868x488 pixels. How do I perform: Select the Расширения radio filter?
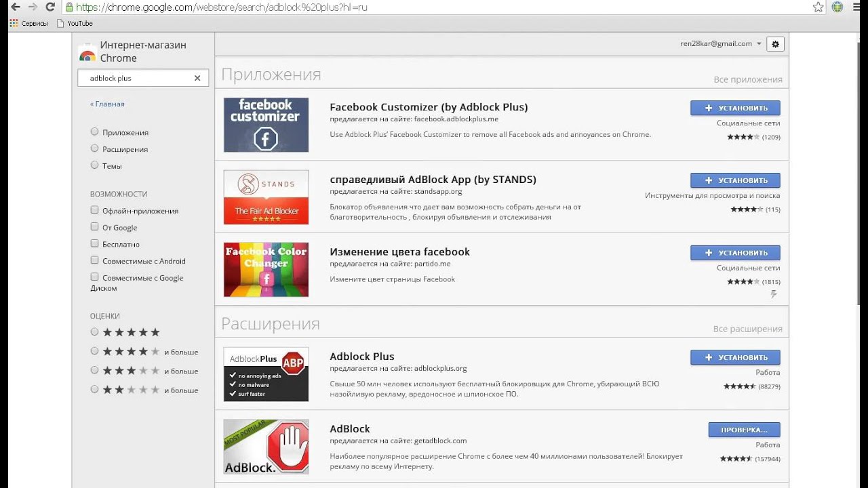[x=95, y=148]
